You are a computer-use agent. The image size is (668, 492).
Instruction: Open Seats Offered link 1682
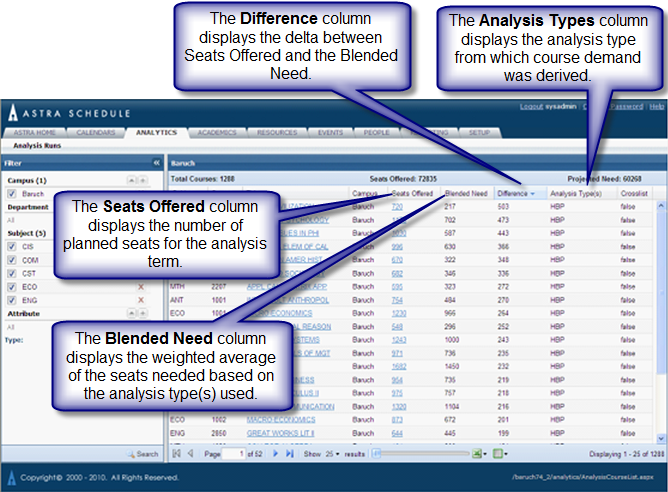click(x=399, y=366)
